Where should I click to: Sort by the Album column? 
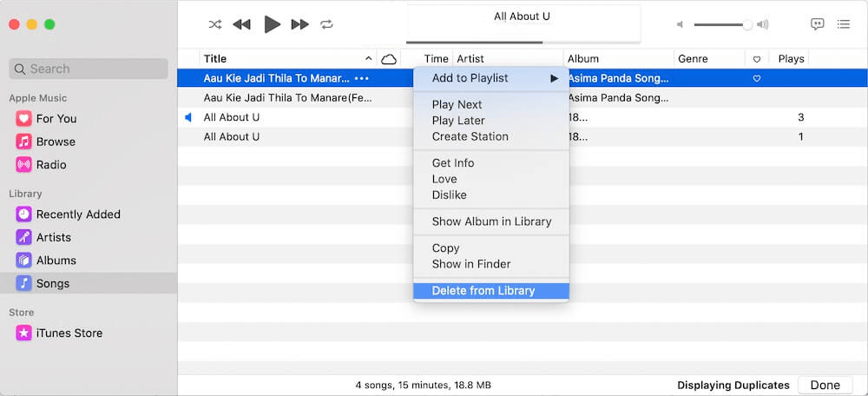tap(618, 59)
